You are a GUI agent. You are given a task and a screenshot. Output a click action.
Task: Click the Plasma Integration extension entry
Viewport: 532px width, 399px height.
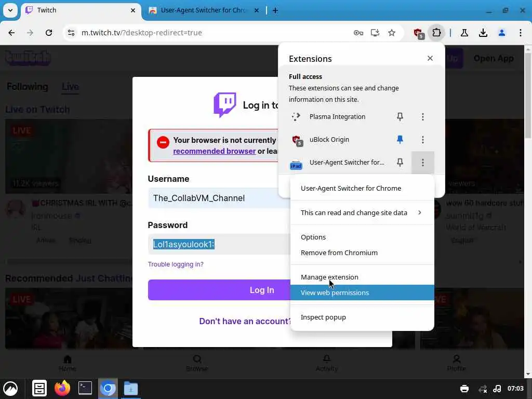[338, 117]
